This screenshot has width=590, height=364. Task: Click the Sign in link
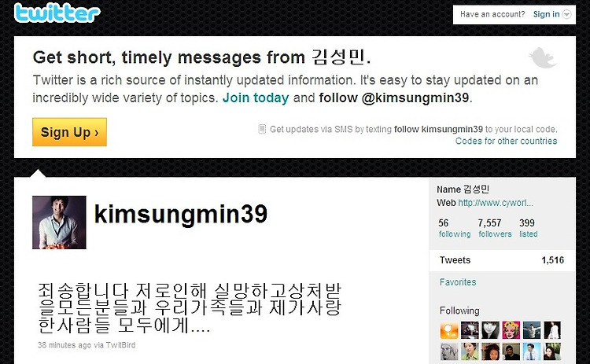coord(546,14)
